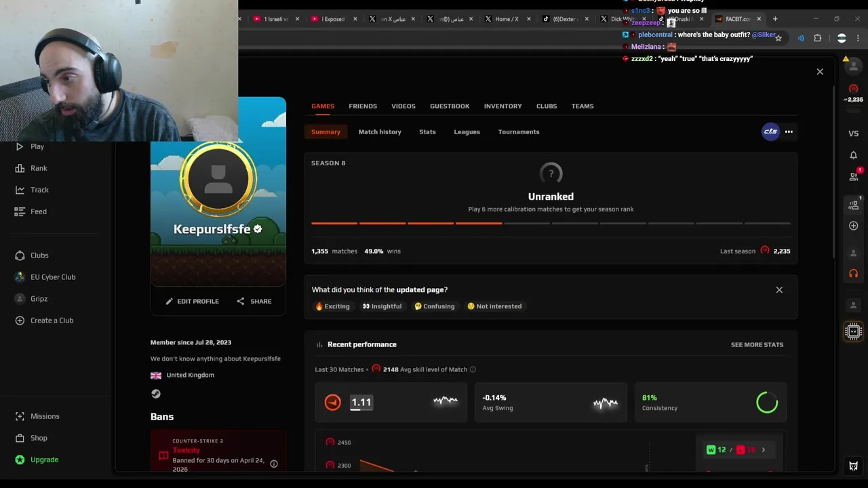Open the Tournaments sub-tab
The image size is (868, 488).
[x=519, y=132]
